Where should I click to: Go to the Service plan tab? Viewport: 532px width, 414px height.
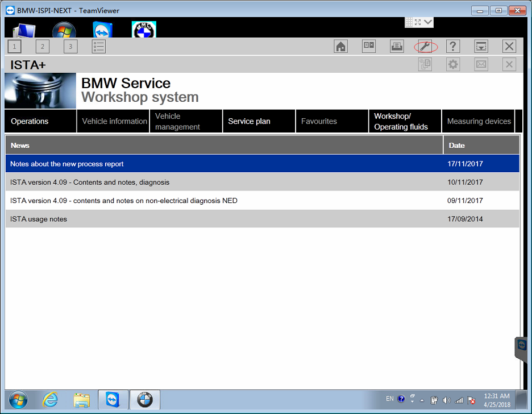point(259,121)
